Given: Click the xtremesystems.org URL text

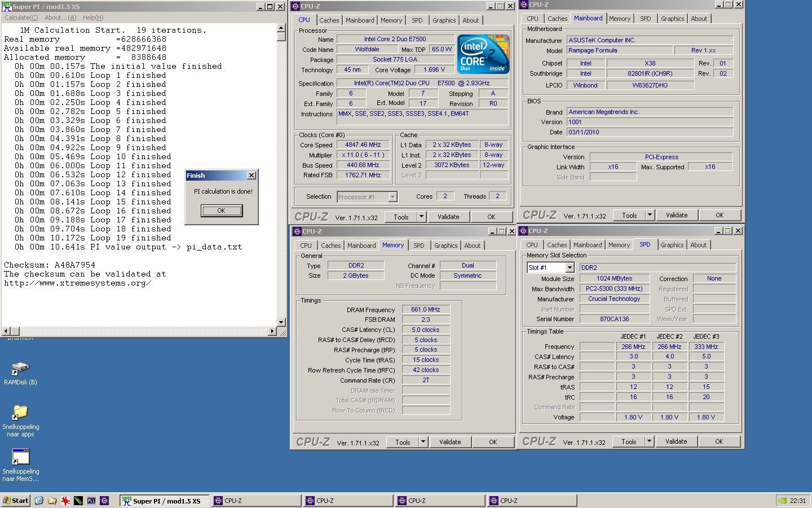Looking at the screenshot, I should 77,283.
